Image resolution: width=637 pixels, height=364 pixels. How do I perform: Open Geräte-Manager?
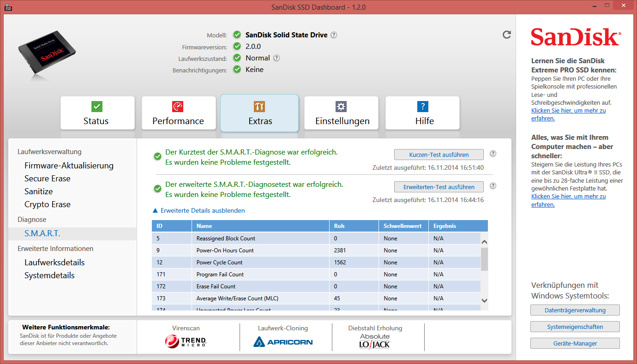[575, 343]
